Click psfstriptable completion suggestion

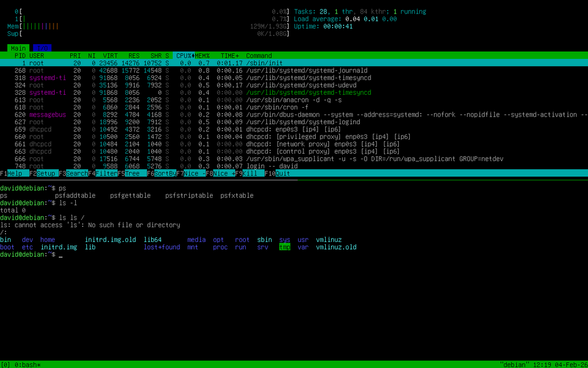(189, 195)
